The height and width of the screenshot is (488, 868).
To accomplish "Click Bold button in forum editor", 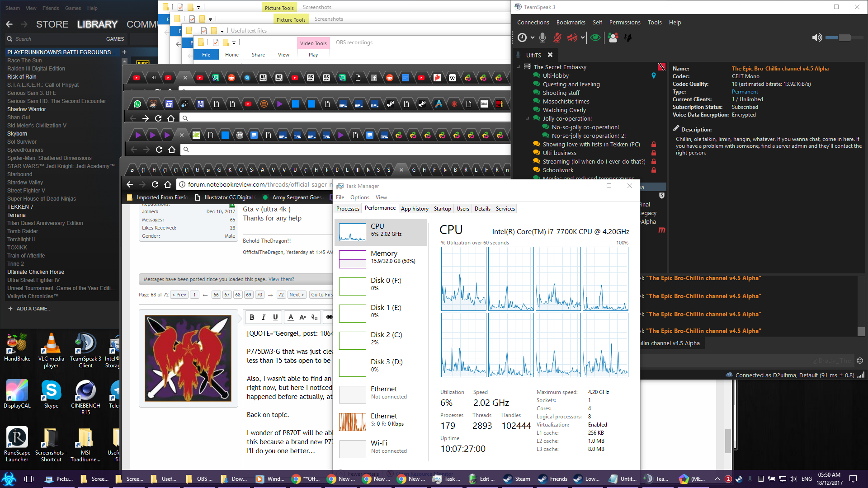I will tap(252, 317).
